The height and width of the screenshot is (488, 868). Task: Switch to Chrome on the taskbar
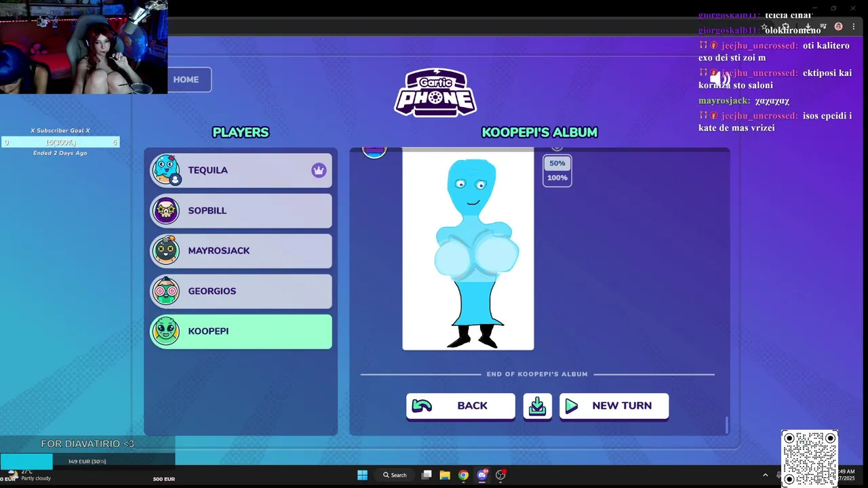click(463, 475)
